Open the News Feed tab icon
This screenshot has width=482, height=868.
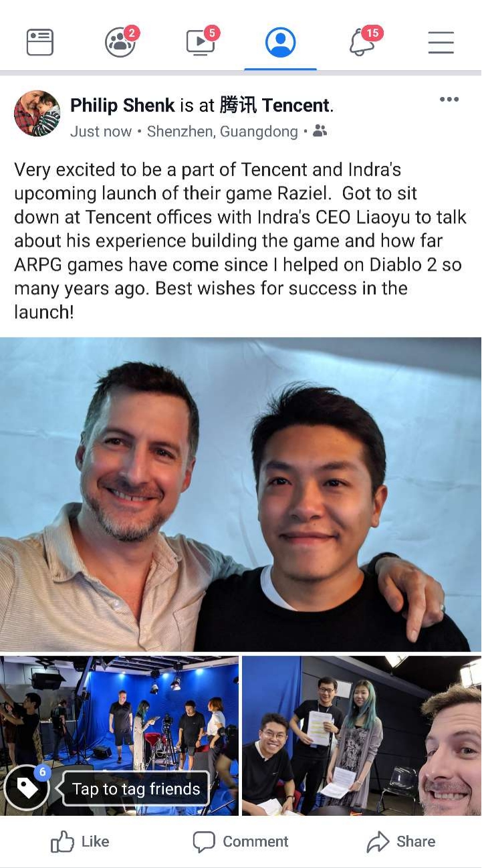[x=40, y=42]
